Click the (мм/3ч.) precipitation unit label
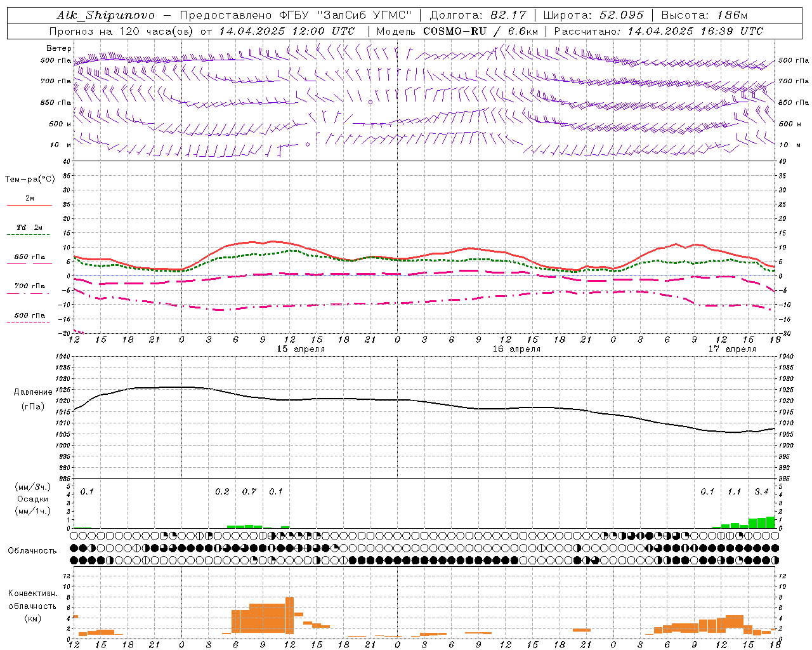 pyautogui.click(x=33, y=487)
